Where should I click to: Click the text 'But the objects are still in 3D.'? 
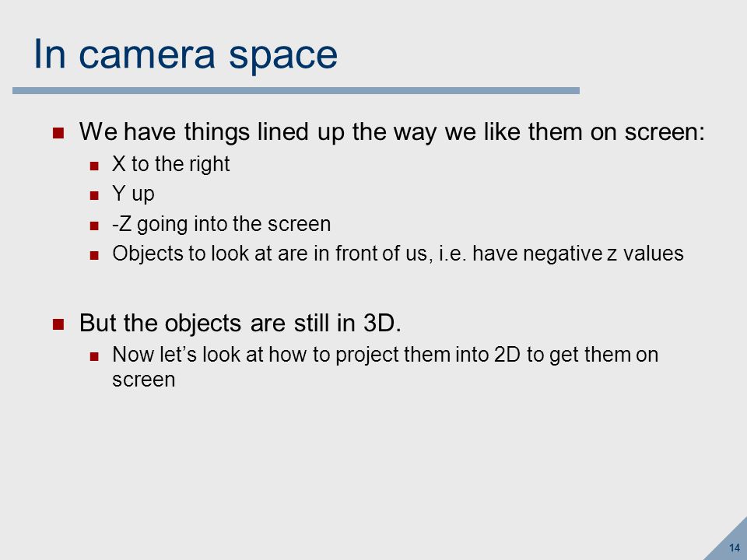pos(240,324)
